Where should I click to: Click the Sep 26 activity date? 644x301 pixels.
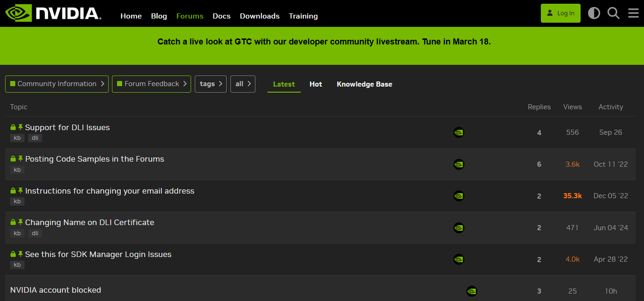pos(611,132)
